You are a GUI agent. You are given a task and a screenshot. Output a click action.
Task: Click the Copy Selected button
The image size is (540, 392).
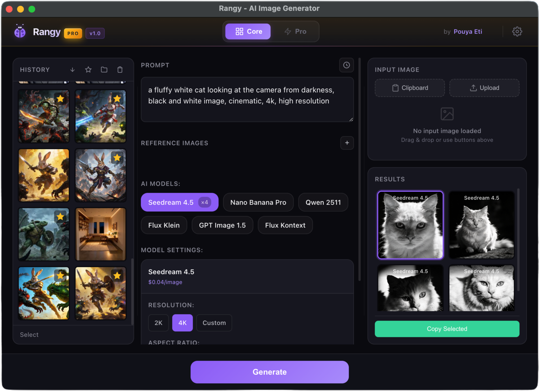tap(447, 329)
